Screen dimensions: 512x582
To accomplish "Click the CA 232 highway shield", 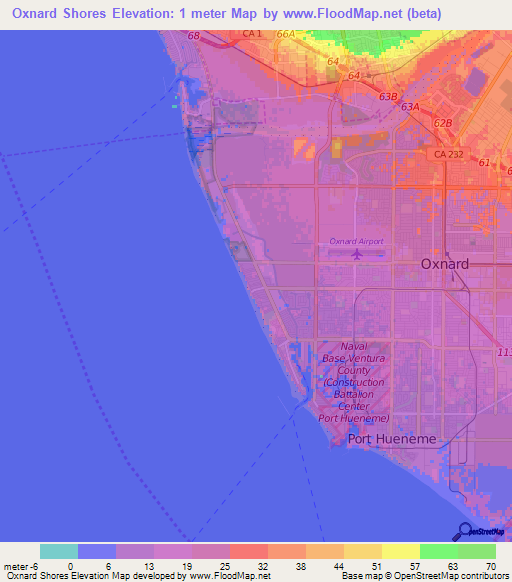I will point(449,154).
